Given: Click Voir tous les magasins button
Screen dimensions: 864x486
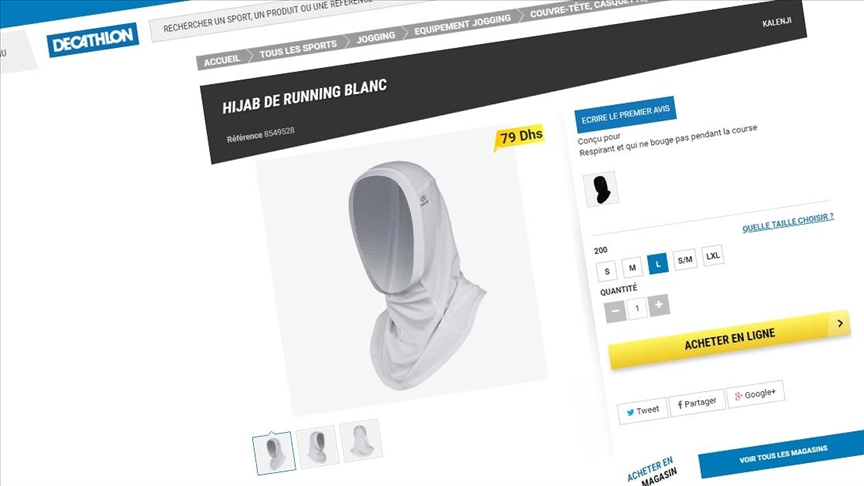Looking at the screenshot, I should coord(783,454).
